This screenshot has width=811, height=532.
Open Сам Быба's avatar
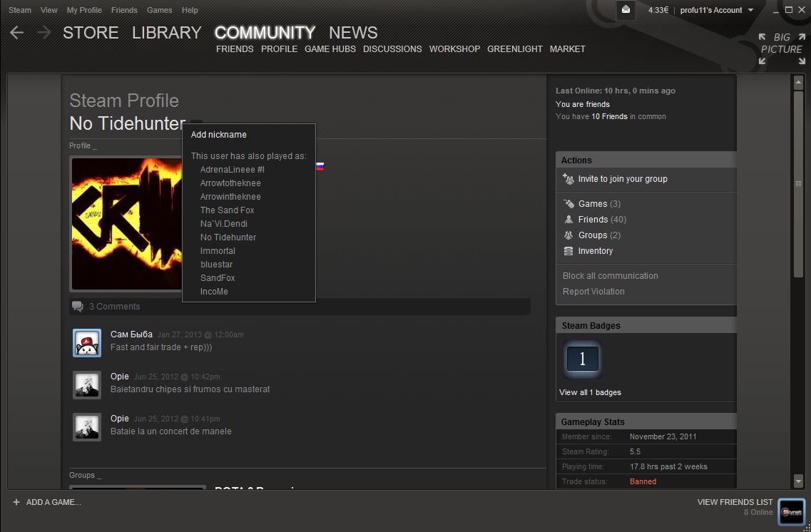pyautogui.click(x=87, y=343)
